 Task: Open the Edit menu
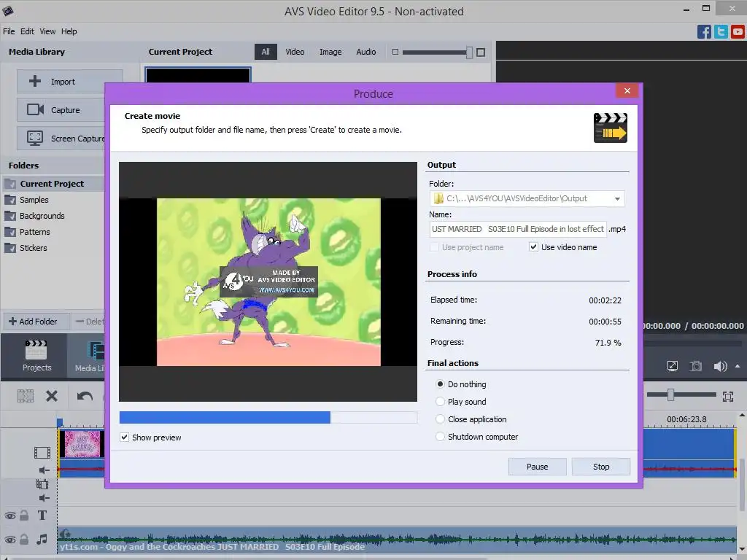(x=27, y=31)
